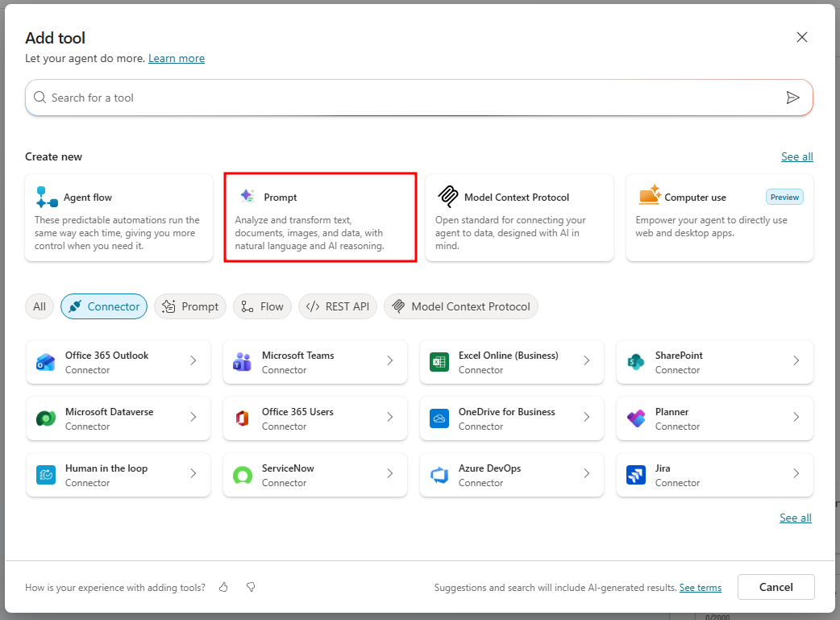Image resolution: width=840 pixels, height=620 pixels.
Task: Select the Connector filter tab
Action: tap(104, 306)
